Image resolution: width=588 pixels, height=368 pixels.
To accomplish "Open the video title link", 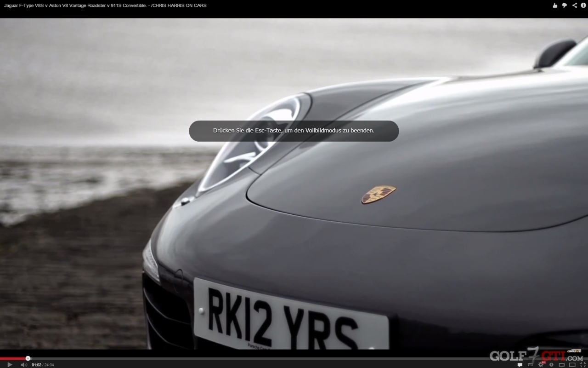I will [105, 6].
